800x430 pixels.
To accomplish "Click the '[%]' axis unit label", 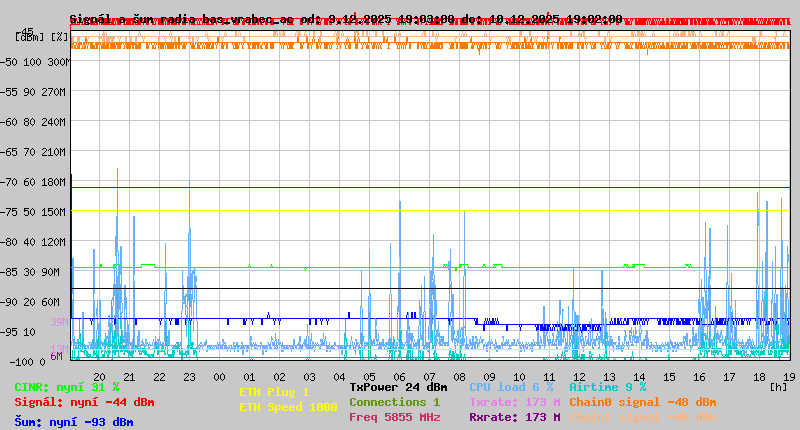I will point(60,37).
